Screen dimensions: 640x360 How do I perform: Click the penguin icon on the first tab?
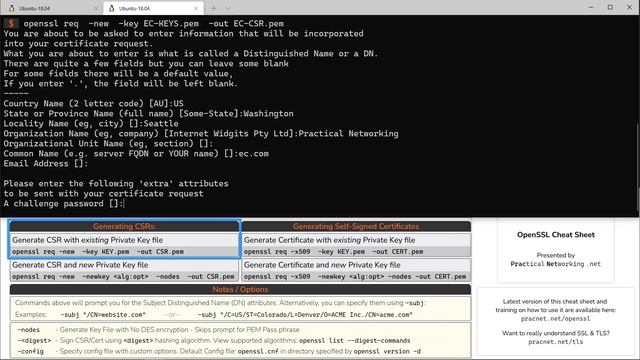[x=11, y=8]
